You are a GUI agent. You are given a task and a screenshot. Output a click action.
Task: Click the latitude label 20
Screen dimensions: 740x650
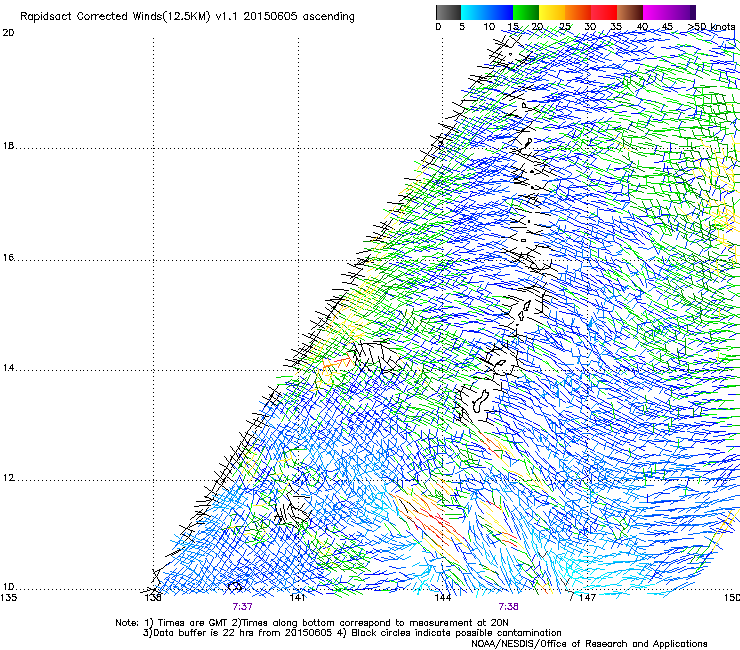(8, 33)
